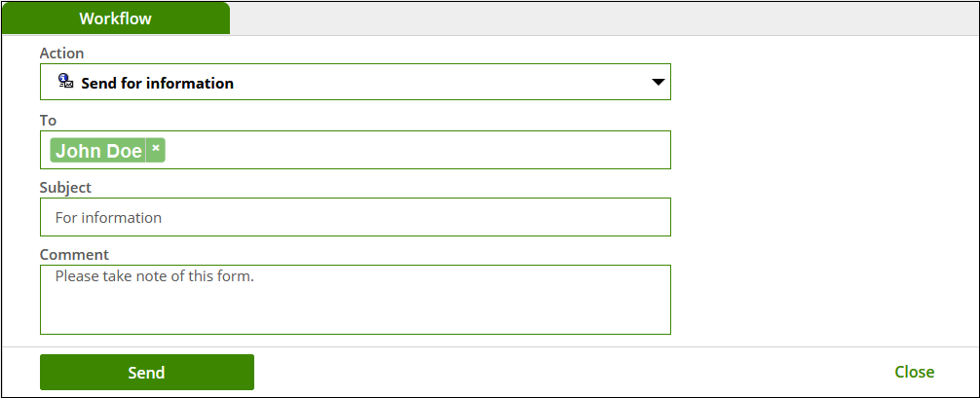
Task: Click the To field label
Action: [48, 120]
